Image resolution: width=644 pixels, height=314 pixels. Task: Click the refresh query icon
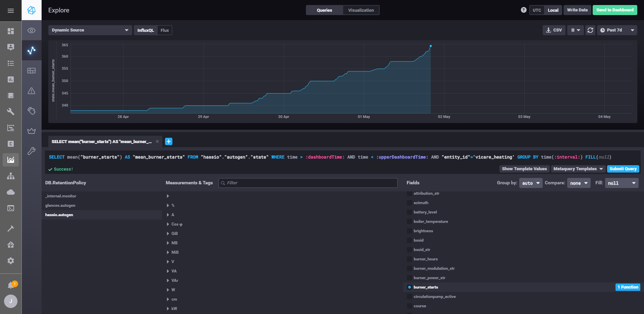[x=590, y=30]
